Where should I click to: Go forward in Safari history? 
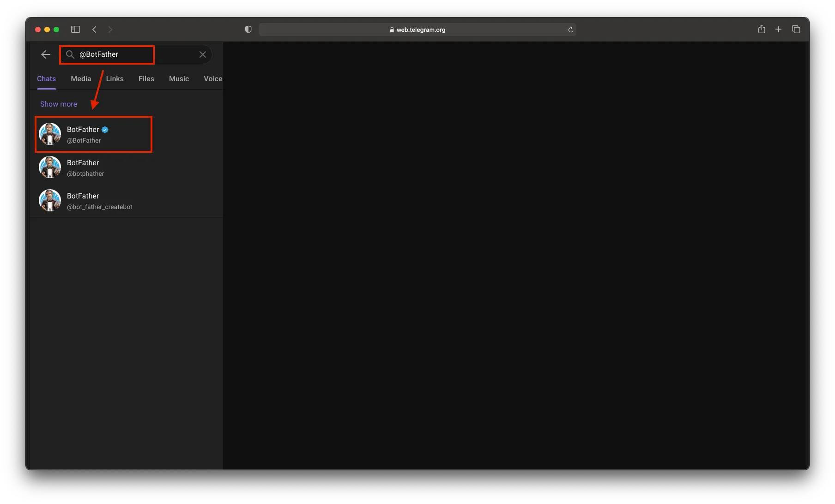[x=110, y=30]
